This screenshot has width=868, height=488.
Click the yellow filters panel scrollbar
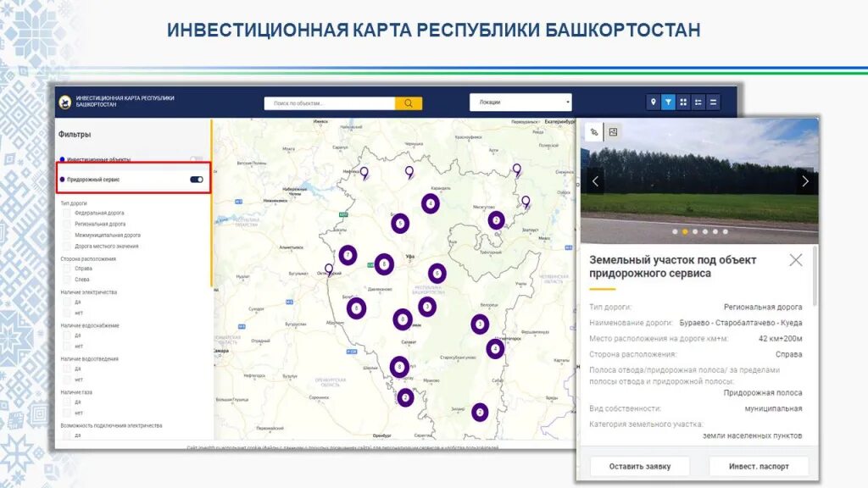[211, 202]
